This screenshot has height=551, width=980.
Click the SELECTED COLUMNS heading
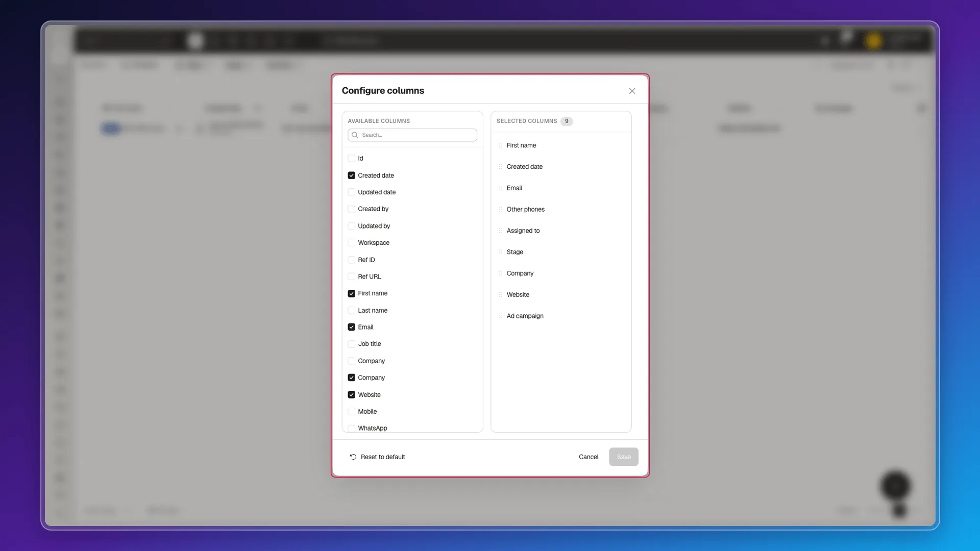tap(527, 121)
